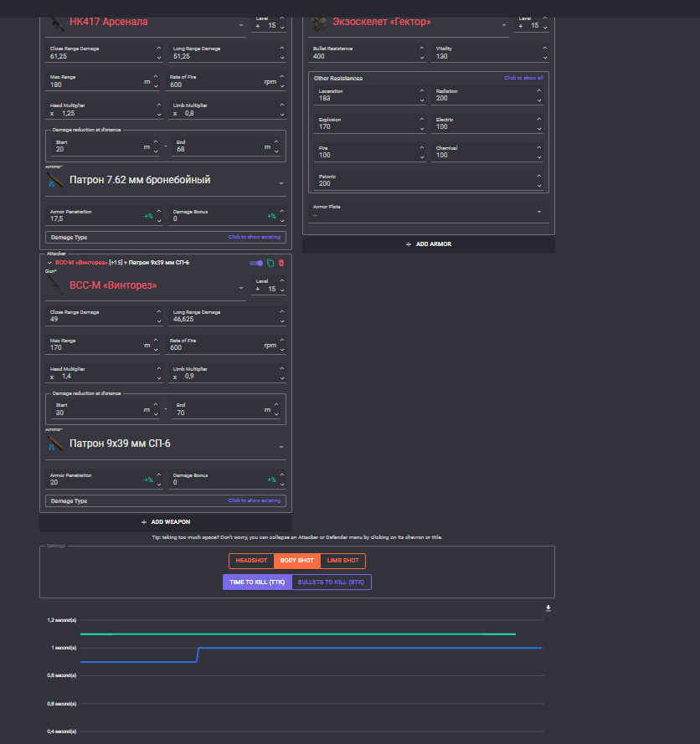Duplicate the ВСС-М Винторез attacker entry
Viewport: 700px width, 744px height.
270,263
